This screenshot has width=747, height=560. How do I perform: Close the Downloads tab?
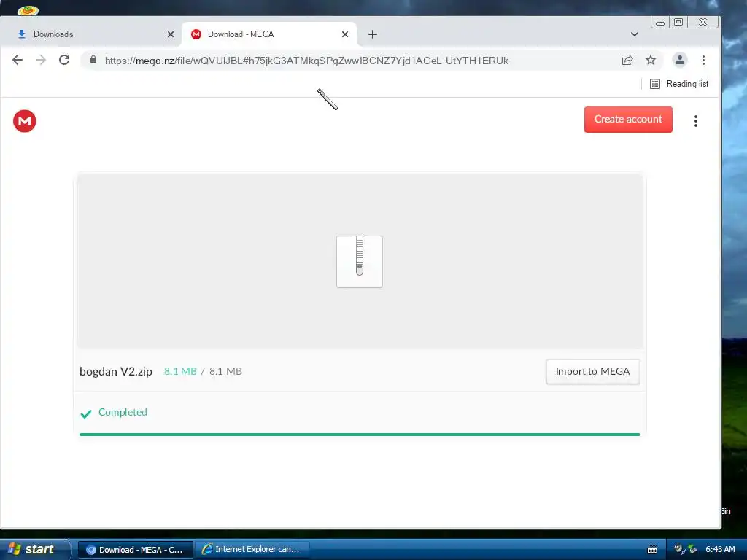pos(171,34)
